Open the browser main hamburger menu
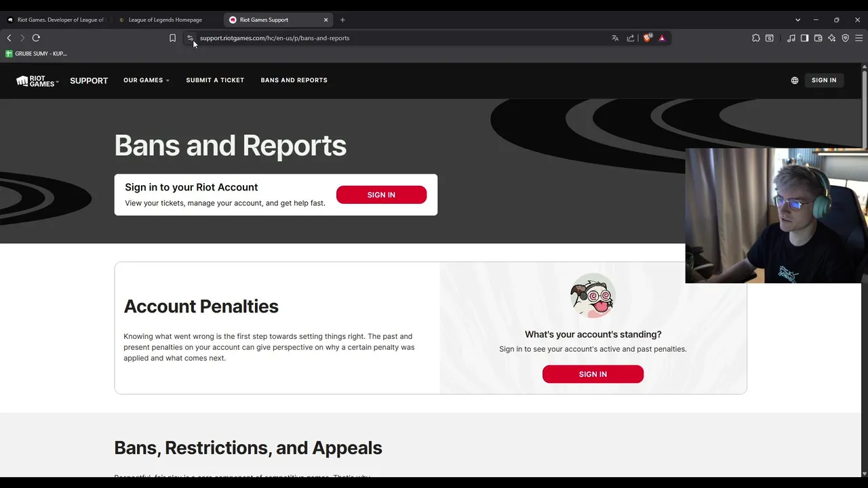The width and height of the screenshot is (868, 488). click(859, 38)
